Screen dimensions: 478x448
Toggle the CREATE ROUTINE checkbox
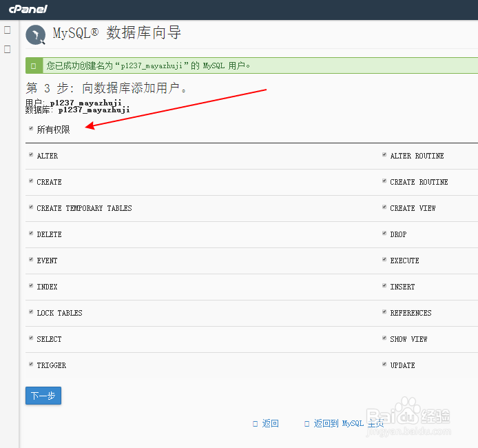[384, 181]
